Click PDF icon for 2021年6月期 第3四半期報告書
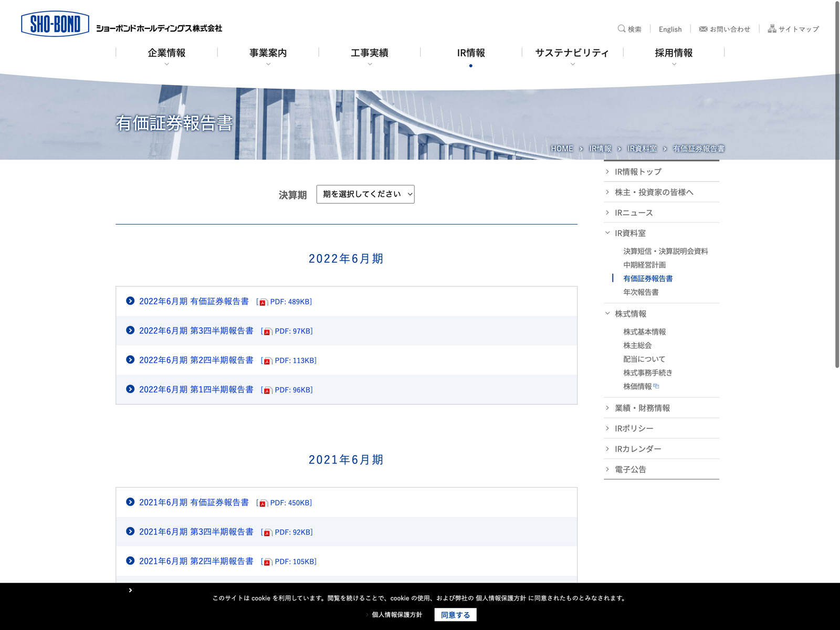 coord(268,532)
